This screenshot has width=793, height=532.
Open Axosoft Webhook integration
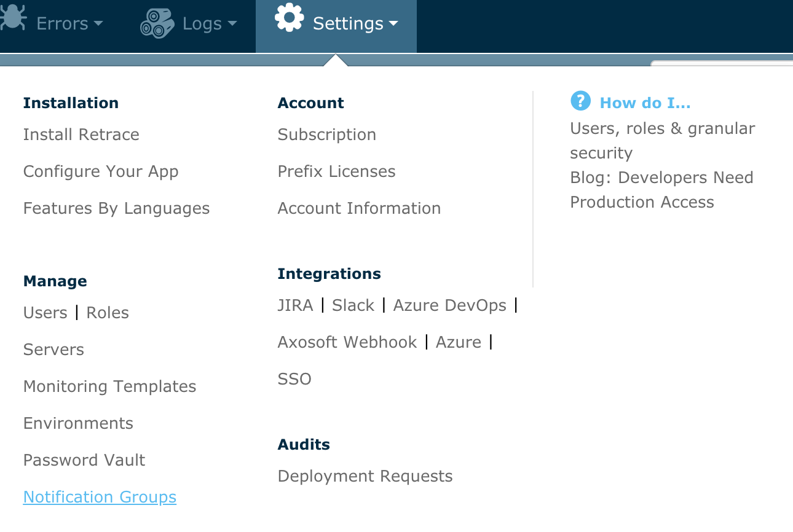point(347,342)
